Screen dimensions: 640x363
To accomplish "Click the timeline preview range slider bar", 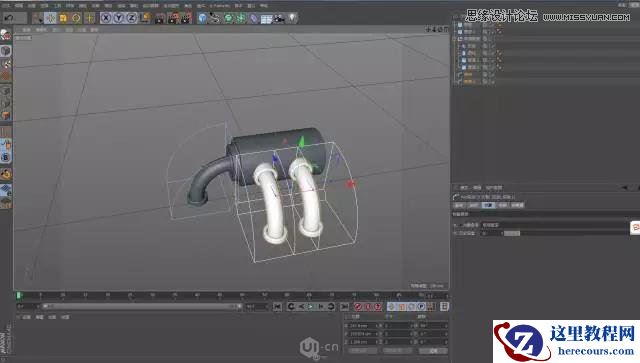I will [x=141, y=306].
